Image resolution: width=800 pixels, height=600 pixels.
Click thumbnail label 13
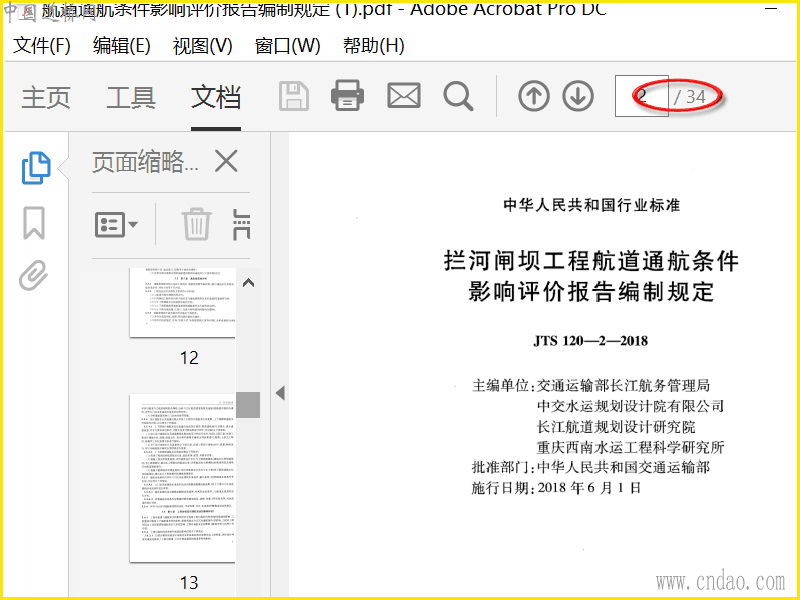(x=189, y=583)
